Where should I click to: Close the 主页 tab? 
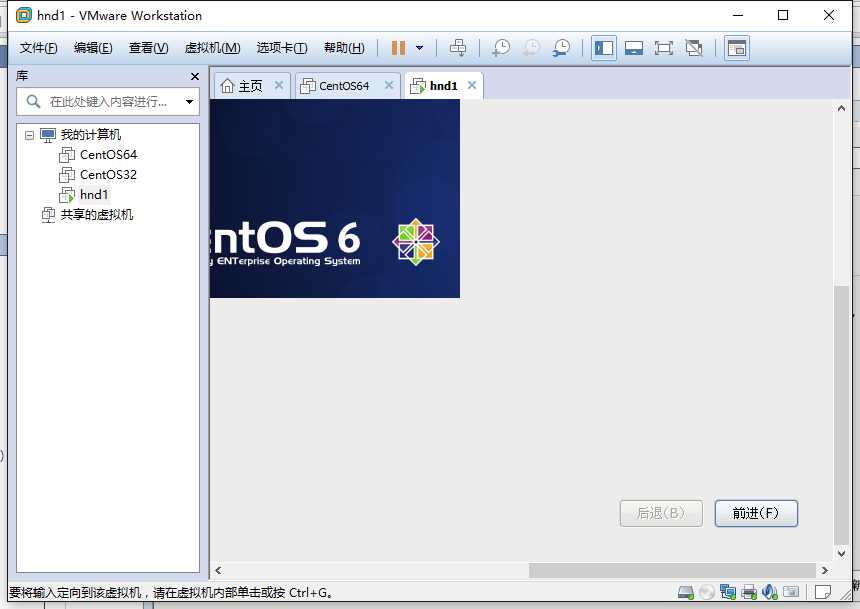pos(279,85)
